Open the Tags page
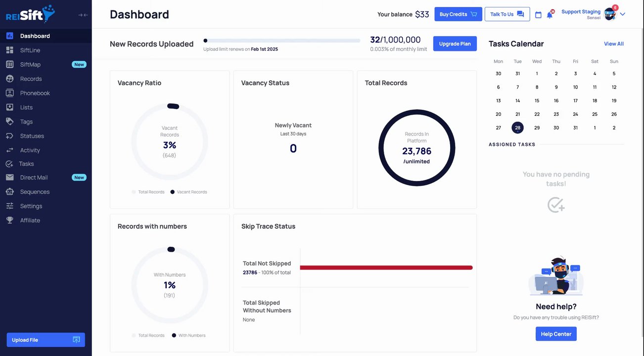The image size is (644, 356). point(46,122)
